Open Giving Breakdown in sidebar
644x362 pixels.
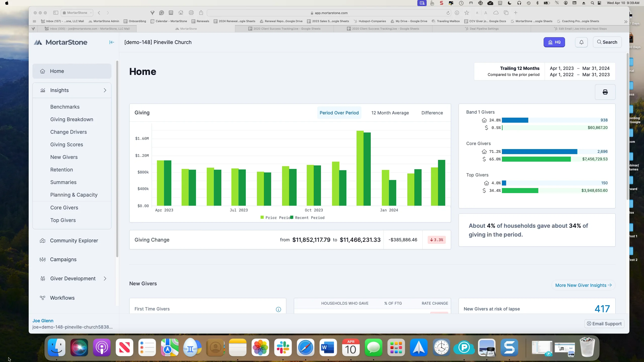[x=72, y=119]
